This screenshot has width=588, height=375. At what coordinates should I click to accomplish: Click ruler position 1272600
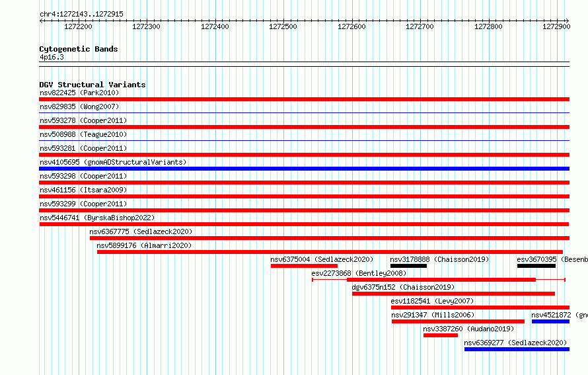(351, 26)
